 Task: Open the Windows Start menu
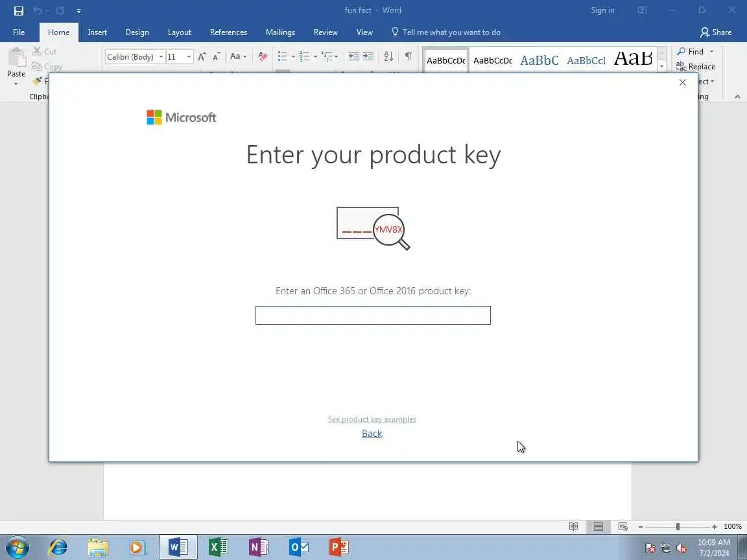18,548
